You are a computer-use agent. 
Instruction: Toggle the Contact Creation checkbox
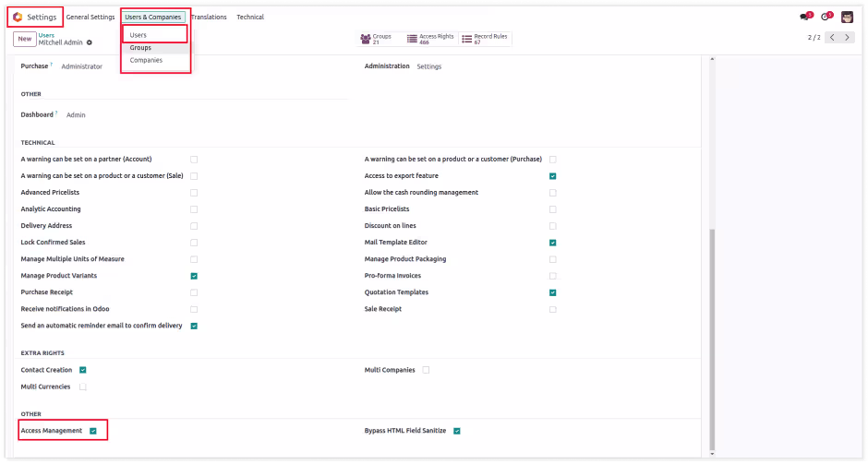pyautogui.click(x=82, y=370)
